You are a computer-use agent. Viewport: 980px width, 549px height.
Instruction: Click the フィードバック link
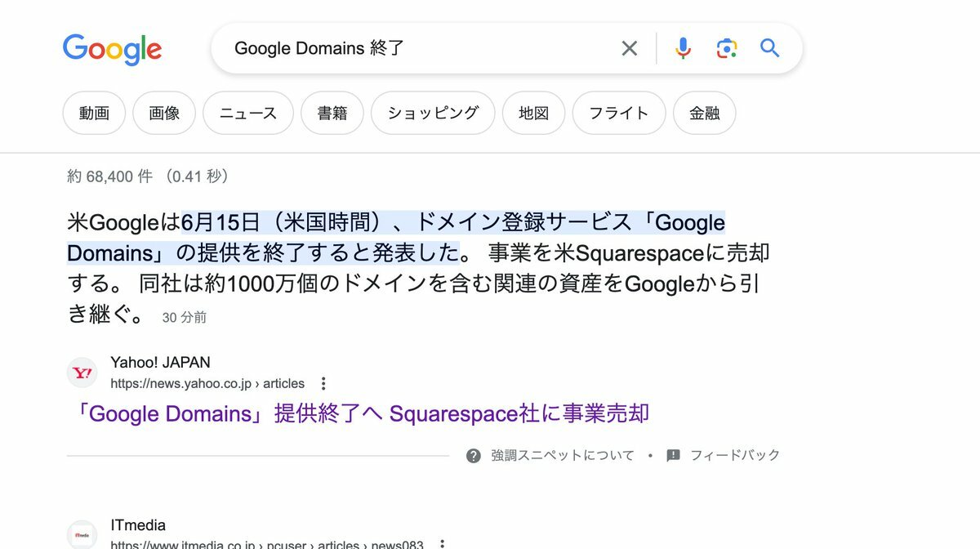[735, 455]
